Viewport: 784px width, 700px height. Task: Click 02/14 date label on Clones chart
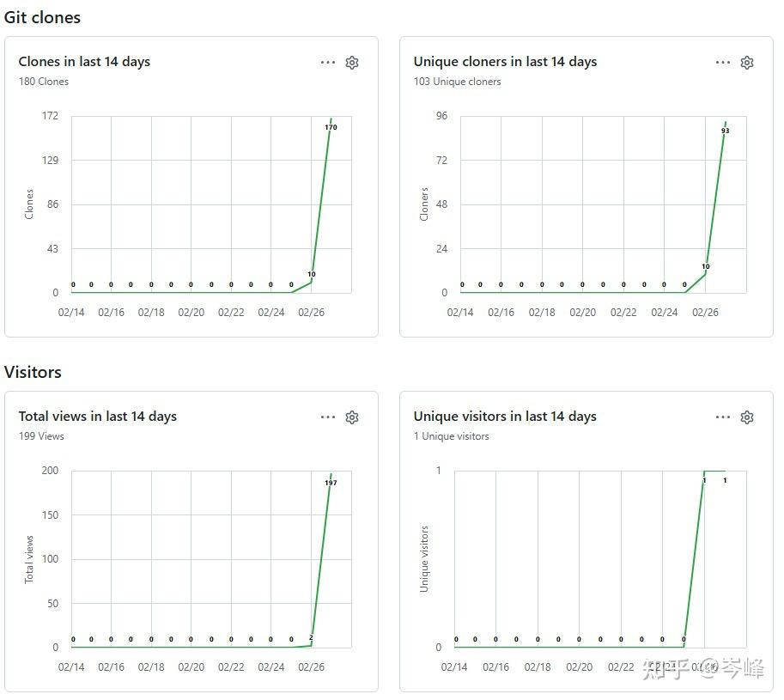point(71,313)
